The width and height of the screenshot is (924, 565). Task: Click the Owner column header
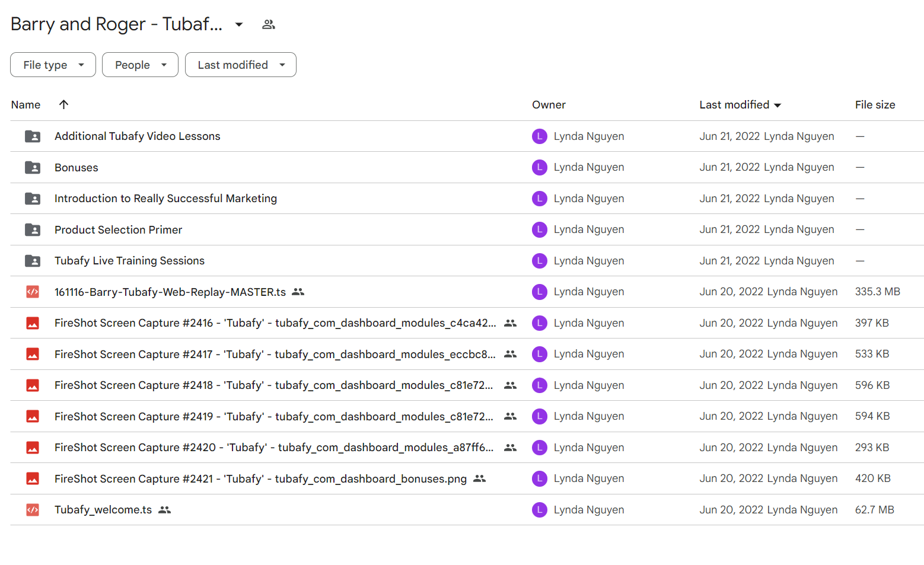pos(549,104)
